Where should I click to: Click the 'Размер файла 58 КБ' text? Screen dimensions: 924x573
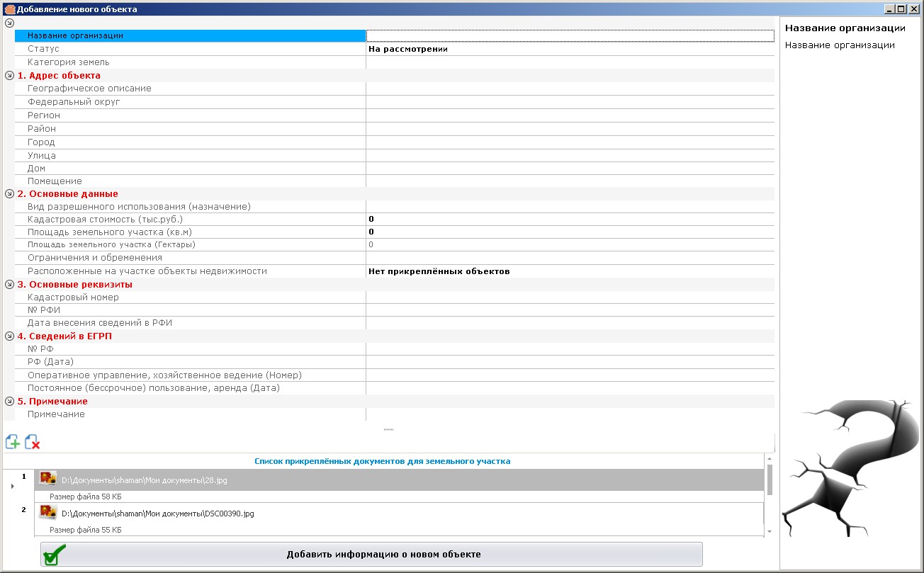[x=85, y=497]
